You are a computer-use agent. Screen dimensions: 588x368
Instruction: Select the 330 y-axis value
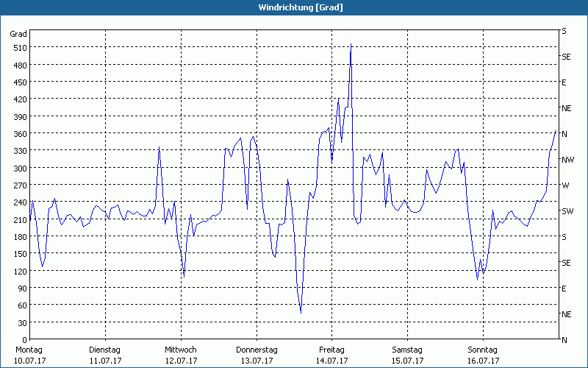pyautogui.click(x=21, y=151)
